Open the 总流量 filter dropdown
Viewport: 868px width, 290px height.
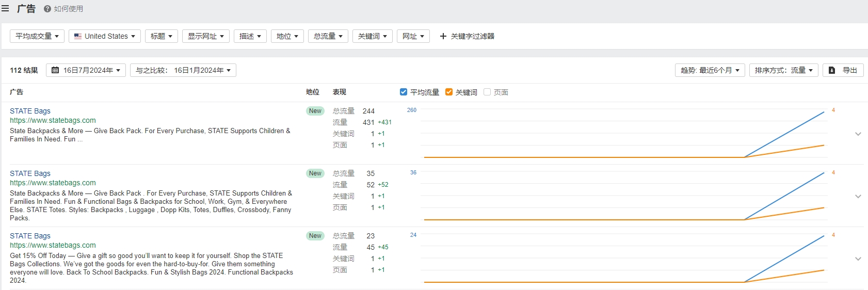pyautogui.click(x=328, y=36)
